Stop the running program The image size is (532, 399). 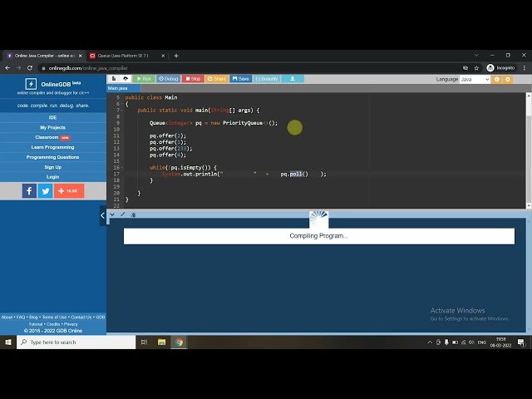pyautogui.click(x=193, y=79)
